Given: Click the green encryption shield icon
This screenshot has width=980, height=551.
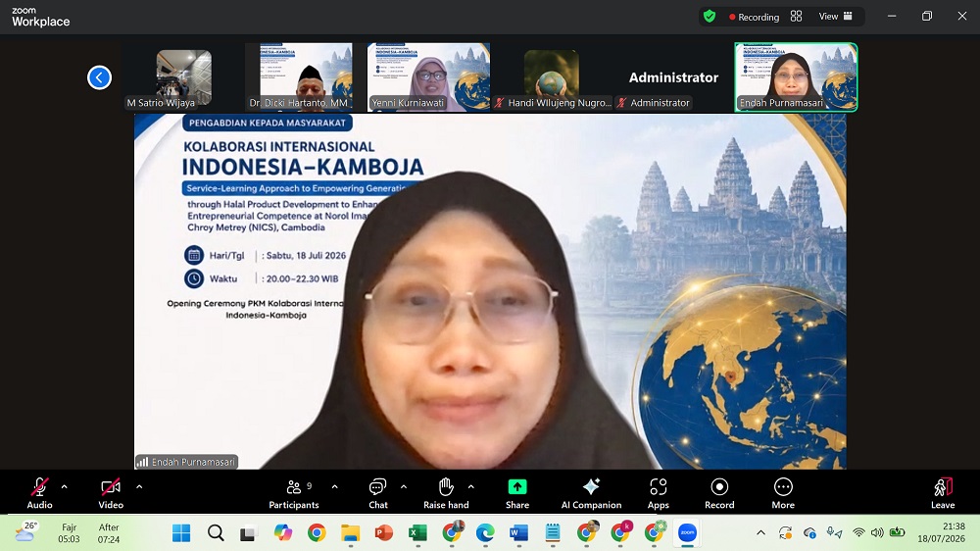Looking at the screenshot, I should [x=710, y=17].
